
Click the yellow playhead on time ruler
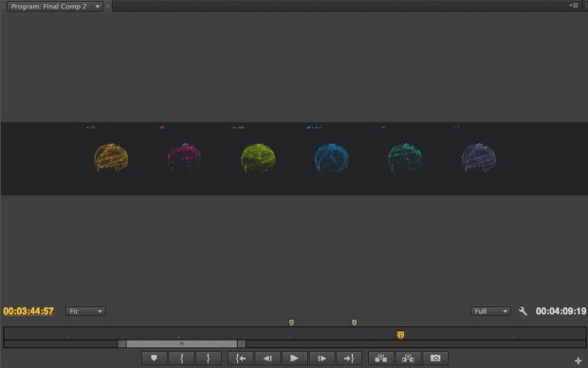pos(400,335)
